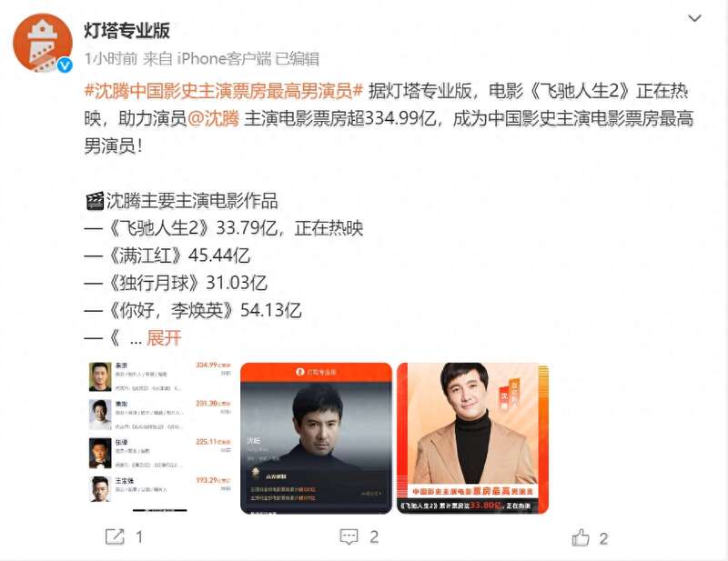This screenshot has height=561, width=728.
Task: Click the repost share icon
Action: (x=115, y=536)
